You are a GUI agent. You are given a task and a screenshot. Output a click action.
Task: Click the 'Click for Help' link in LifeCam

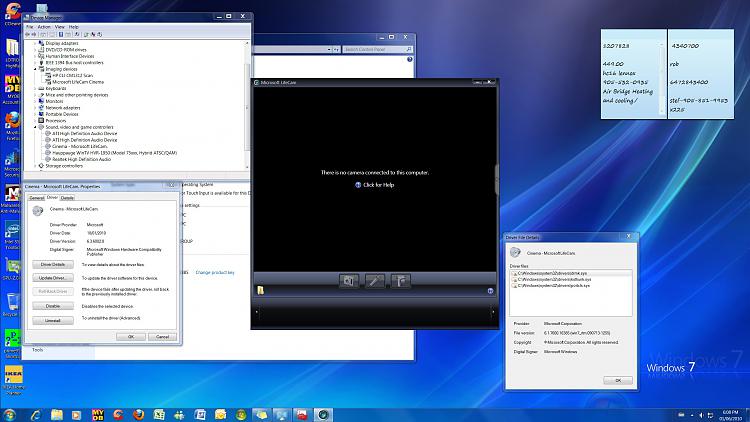pyautogui.click(x=375, y=185)
